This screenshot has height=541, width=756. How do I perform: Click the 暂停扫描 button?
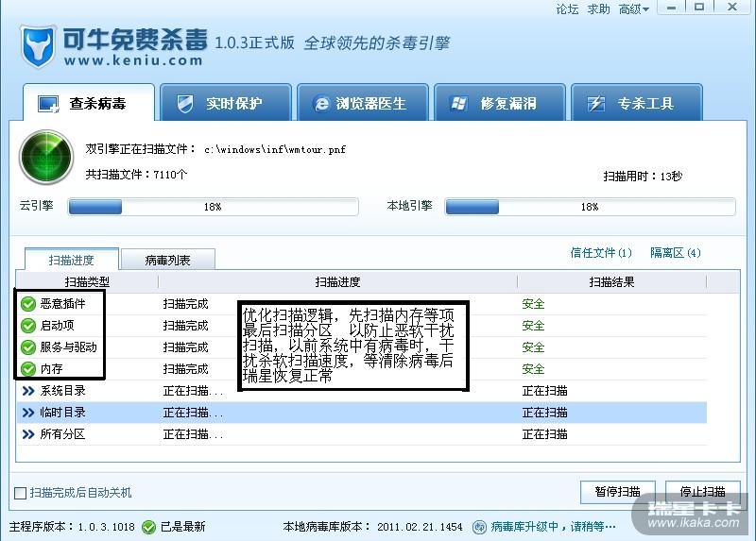618,492
